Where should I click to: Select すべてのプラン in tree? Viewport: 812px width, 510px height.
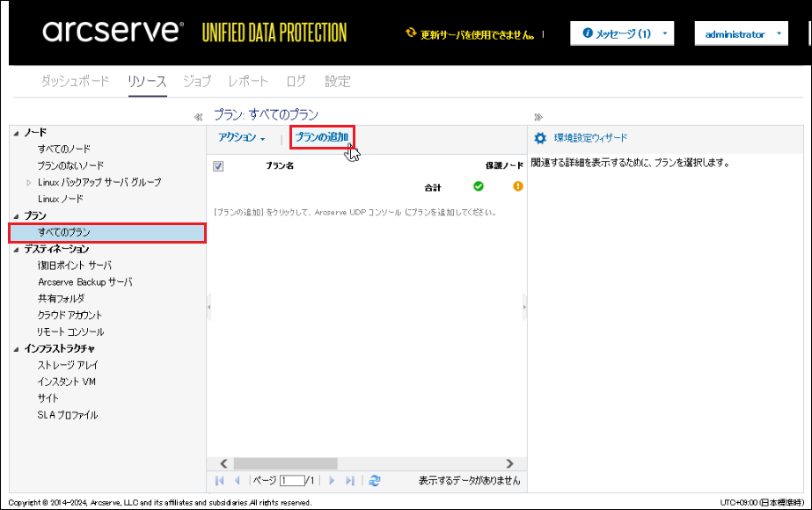tap(107, 232)
